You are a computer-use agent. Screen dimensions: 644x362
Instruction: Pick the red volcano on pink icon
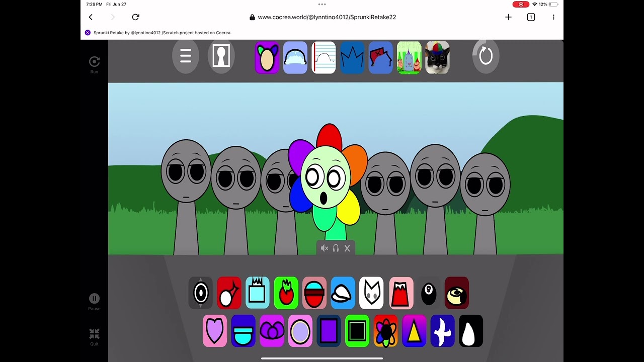pos(401,293)
